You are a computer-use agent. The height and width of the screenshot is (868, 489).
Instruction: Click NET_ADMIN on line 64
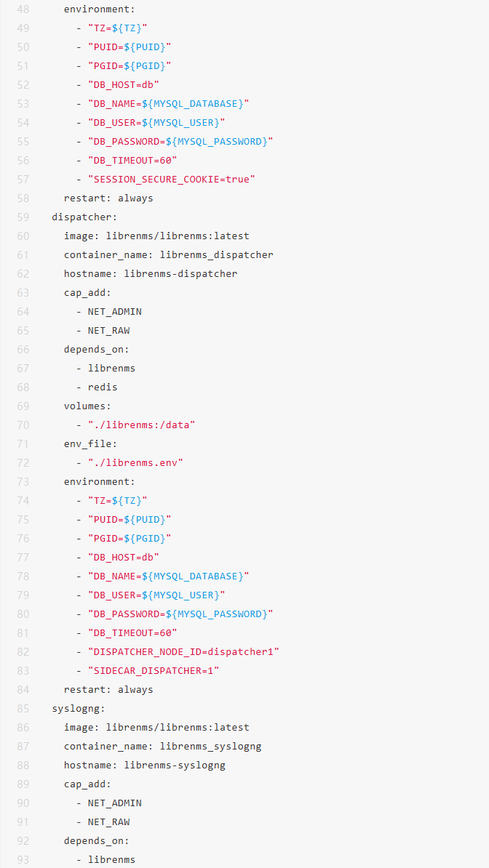click(115, 311)
